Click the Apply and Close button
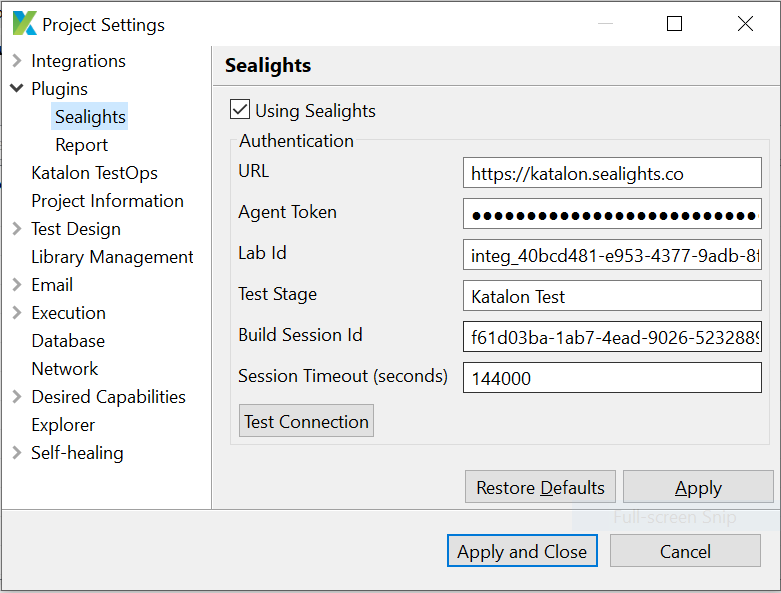Screen dimensions: 781x593 522,551
